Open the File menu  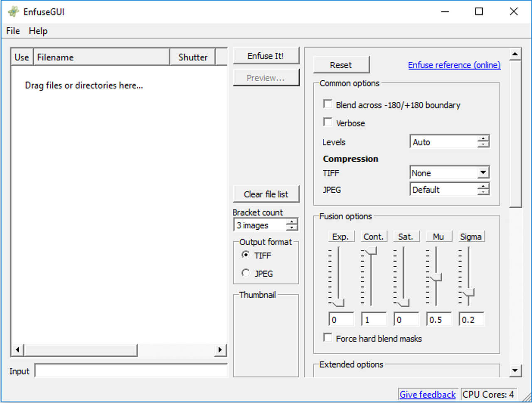tap(13, 31)
